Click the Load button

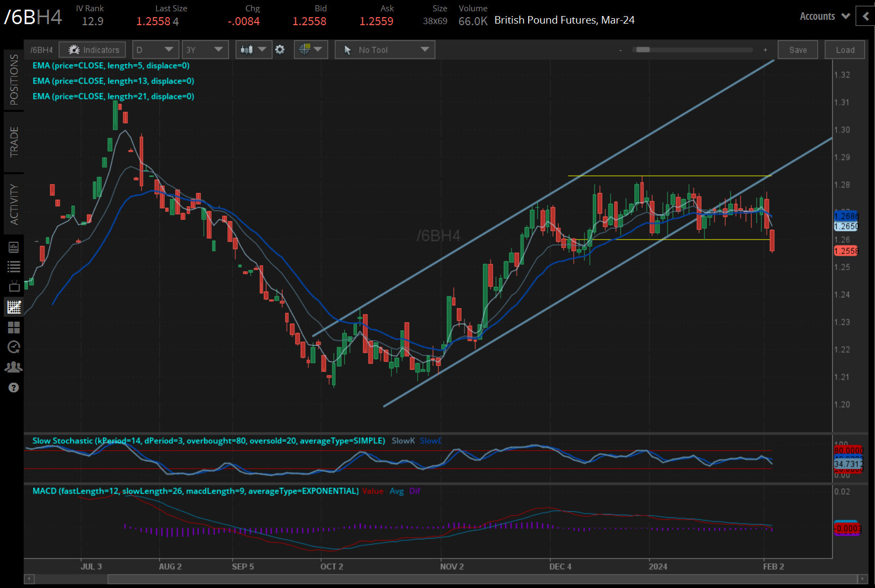point(844,49)
